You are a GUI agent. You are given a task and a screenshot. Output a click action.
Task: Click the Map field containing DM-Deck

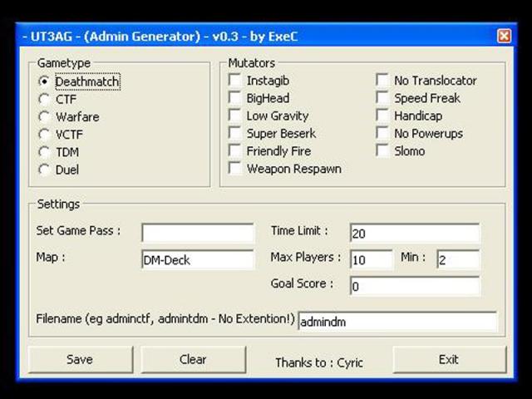point(198,259)
